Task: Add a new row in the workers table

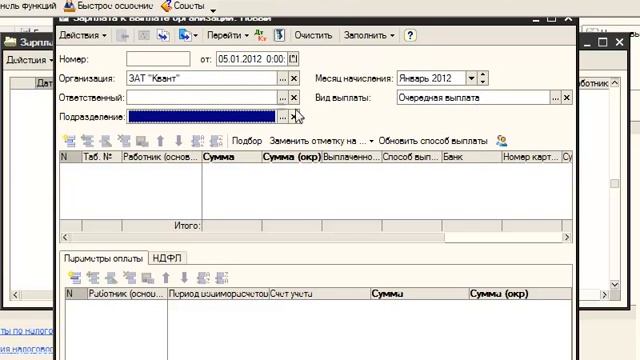Action: [x=69, y=141]
